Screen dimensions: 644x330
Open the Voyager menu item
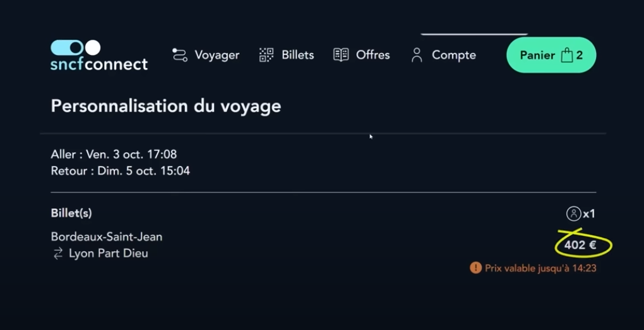pos(206,55)
